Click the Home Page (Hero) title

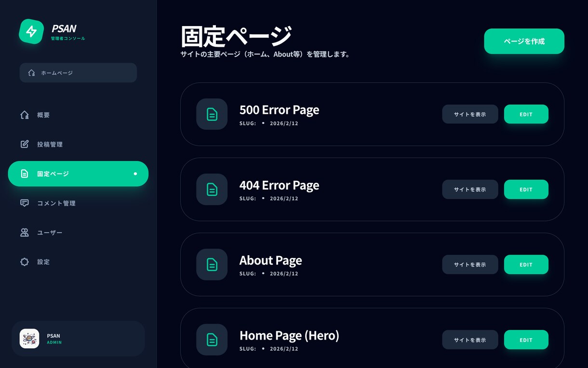pos(289,335)
